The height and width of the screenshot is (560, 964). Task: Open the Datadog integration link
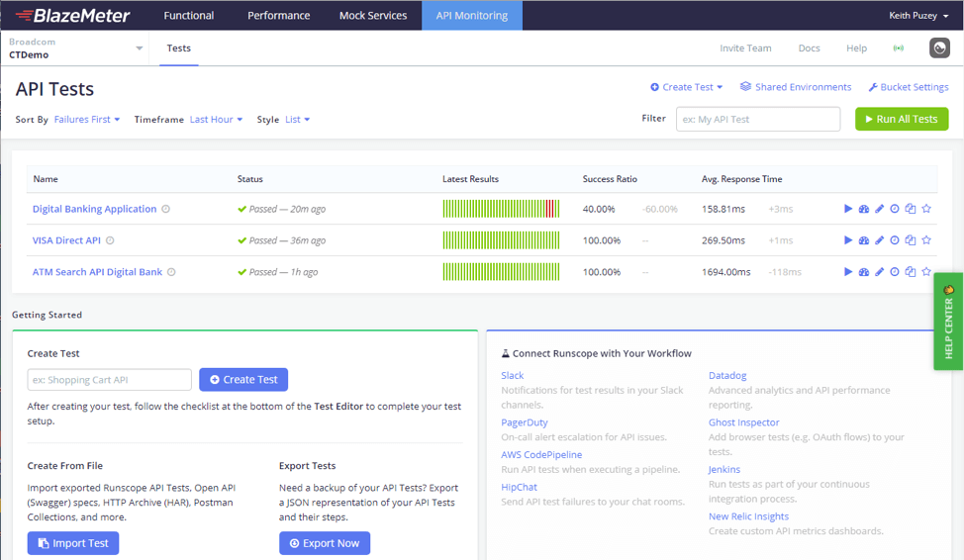[x=727, y=375]
